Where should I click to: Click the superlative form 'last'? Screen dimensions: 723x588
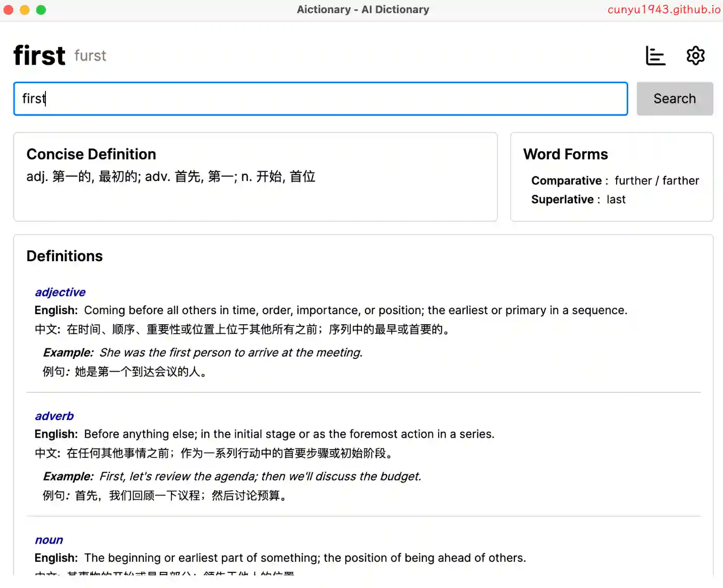tap(616, 200)
